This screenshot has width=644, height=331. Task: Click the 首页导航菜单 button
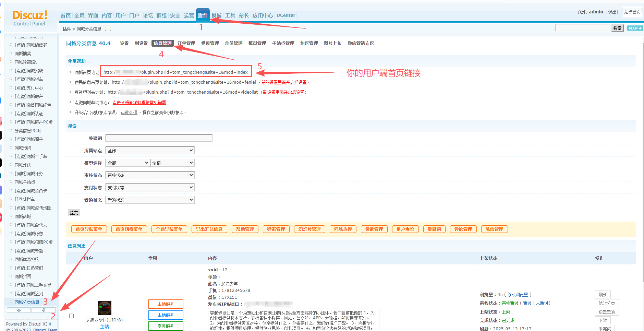(x=89, y=229)
